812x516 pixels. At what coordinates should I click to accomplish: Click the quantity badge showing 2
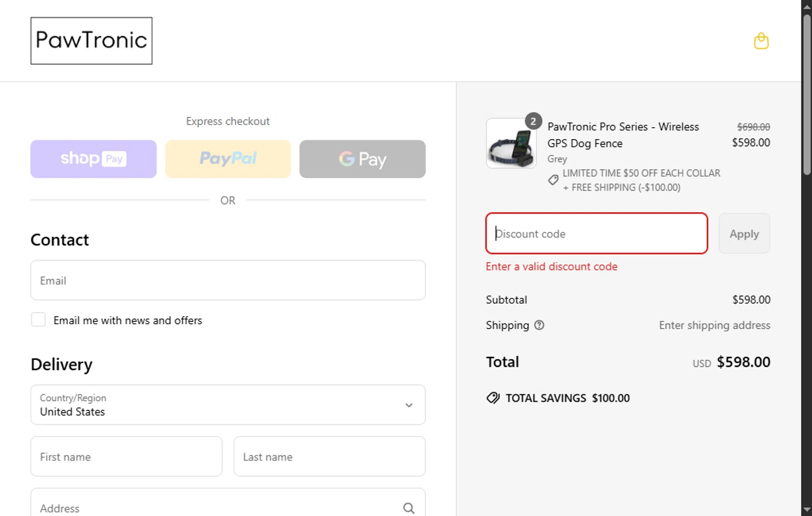(533, 121)
